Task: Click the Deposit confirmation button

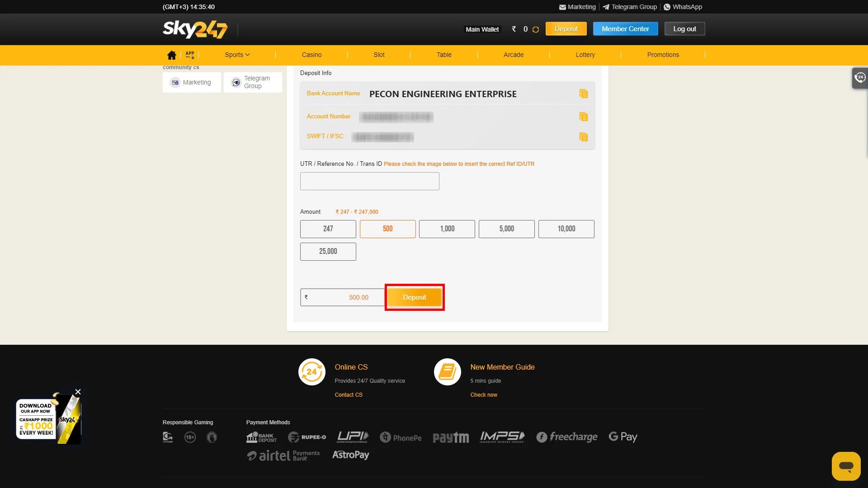Action: 414,297
